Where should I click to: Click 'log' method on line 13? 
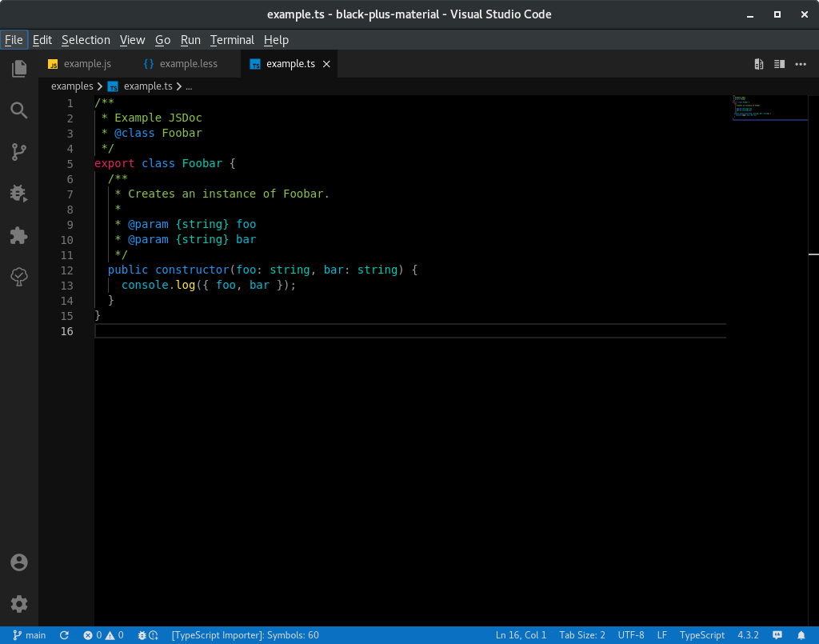coord(186,285)
